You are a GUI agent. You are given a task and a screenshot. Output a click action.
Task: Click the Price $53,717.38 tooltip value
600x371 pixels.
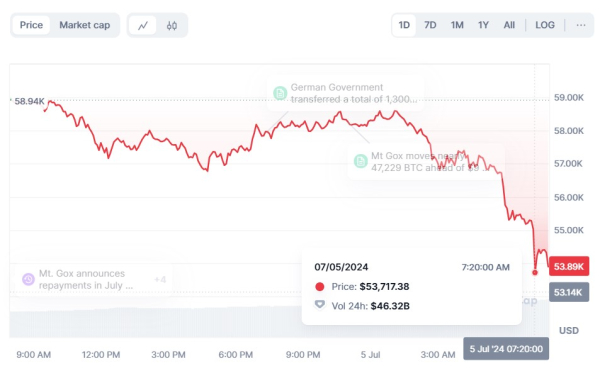[384, 286]
